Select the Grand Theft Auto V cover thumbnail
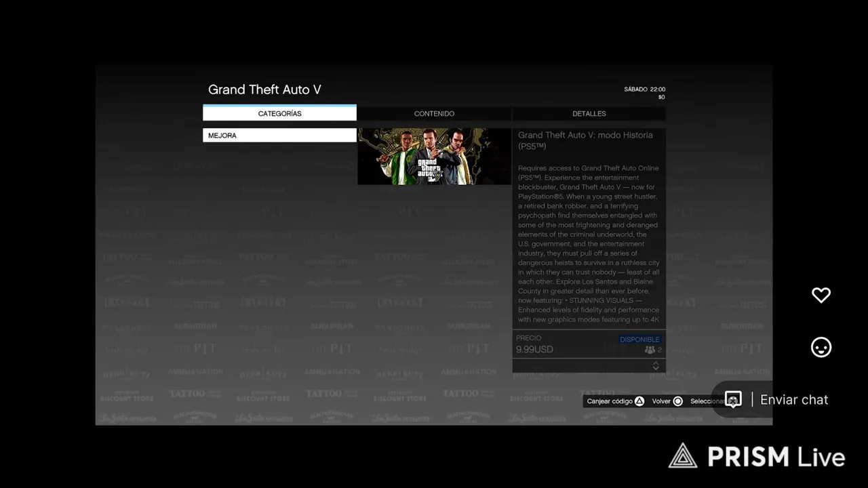The height and width of the screenshot is (488, 868). (x=434, y=157)
